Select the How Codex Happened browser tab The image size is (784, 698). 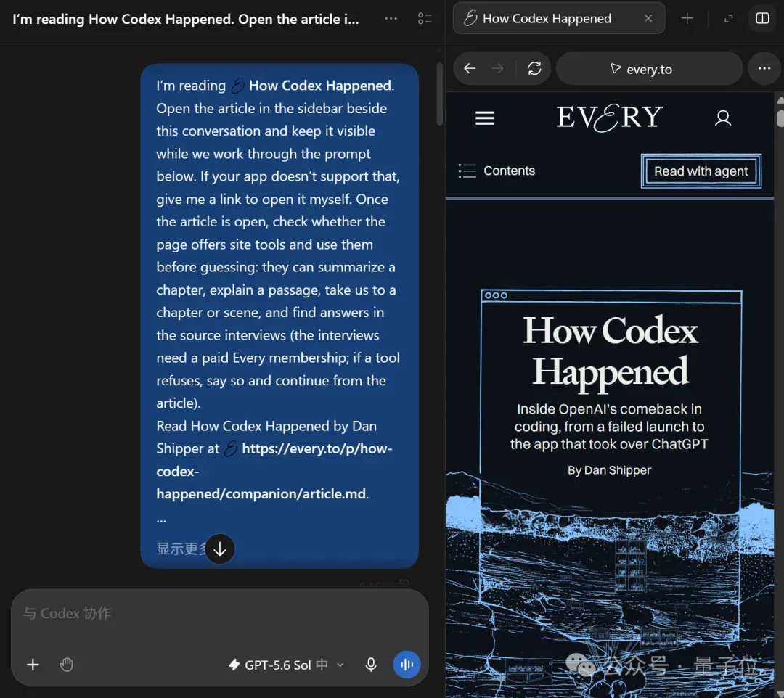click(x=558, y=18)
